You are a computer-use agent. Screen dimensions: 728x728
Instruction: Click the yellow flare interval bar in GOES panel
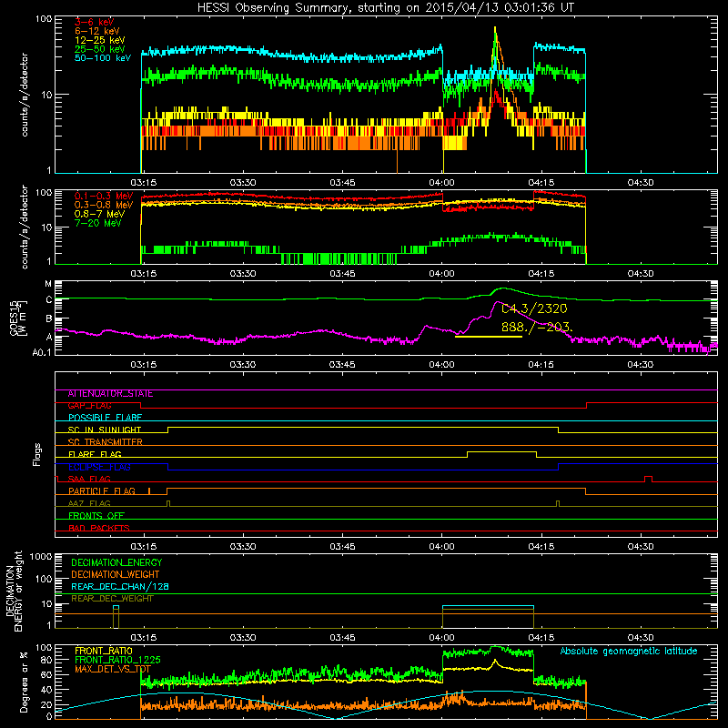(489, 336)
